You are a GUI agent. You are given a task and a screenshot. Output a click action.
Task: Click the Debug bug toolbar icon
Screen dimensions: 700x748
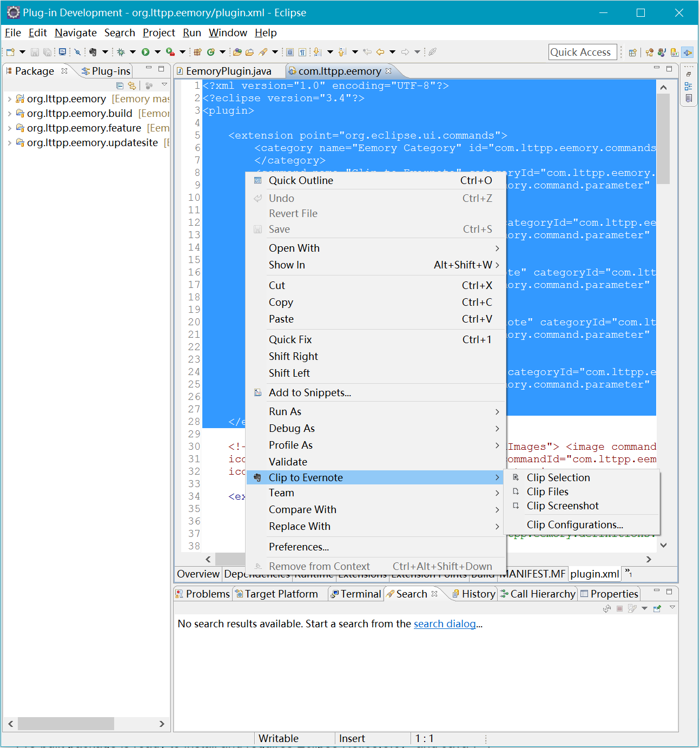point(121,52)
